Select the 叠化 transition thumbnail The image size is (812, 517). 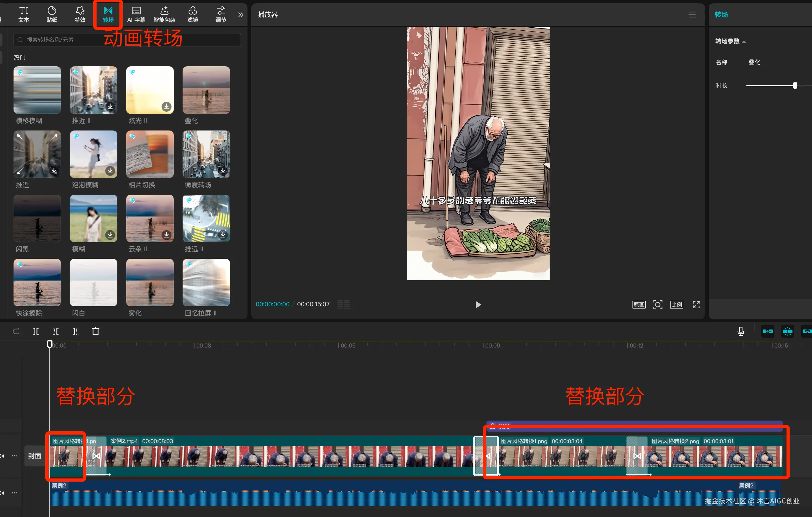point(206,90)
